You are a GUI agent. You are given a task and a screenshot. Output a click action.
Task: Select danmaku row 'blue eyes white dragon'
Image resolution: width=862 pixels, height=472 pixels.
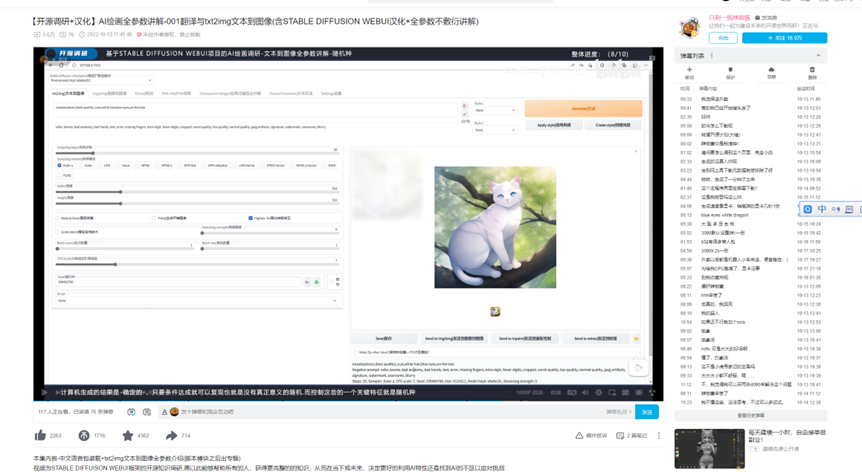tap(750, 215)
